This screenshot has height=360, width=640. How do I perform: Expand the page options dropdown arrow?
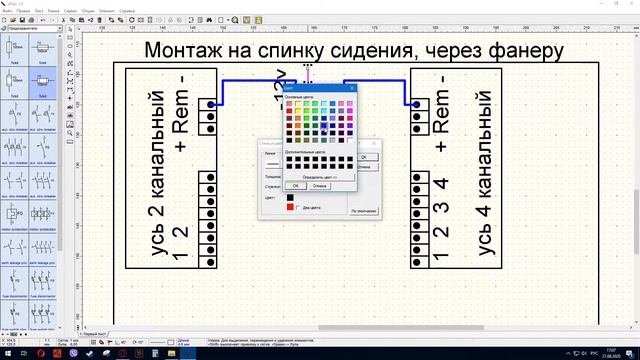point(228,20)
